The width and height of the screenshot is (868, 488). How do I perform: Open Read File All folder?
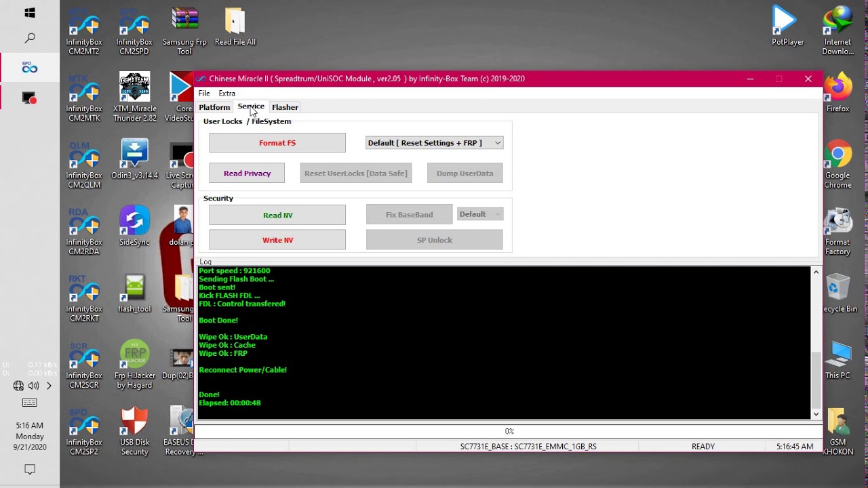[235, 27]
